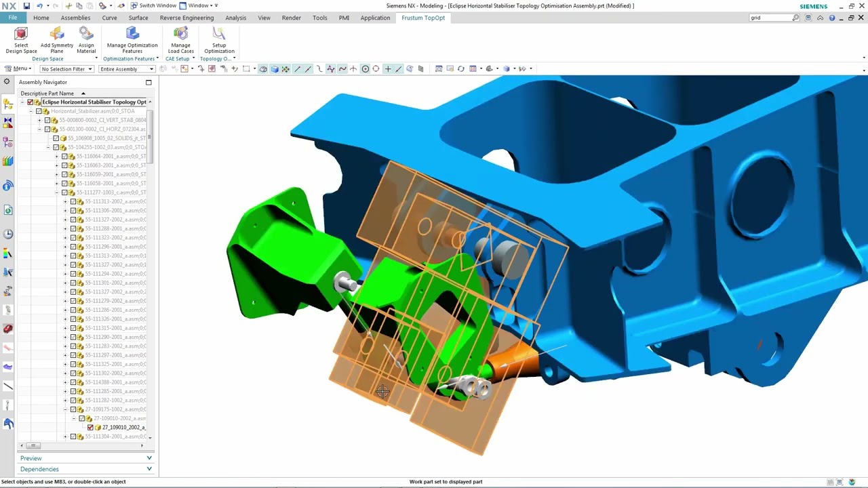Open the Reuse Library books icon
The image size is (868, 488).
coord(8,161)
